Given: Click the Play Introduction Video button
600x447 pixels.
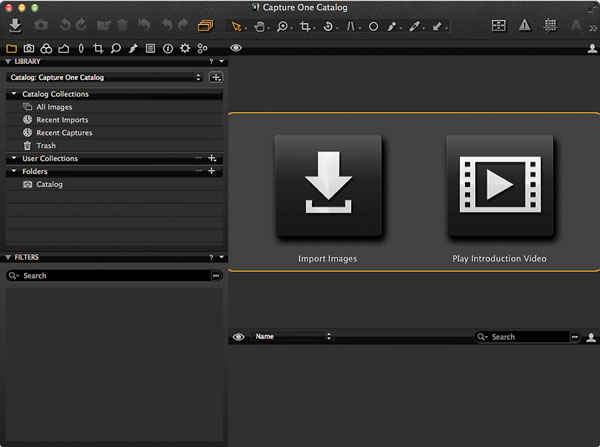Looking at the screenshot, I should tap(500, 188).
